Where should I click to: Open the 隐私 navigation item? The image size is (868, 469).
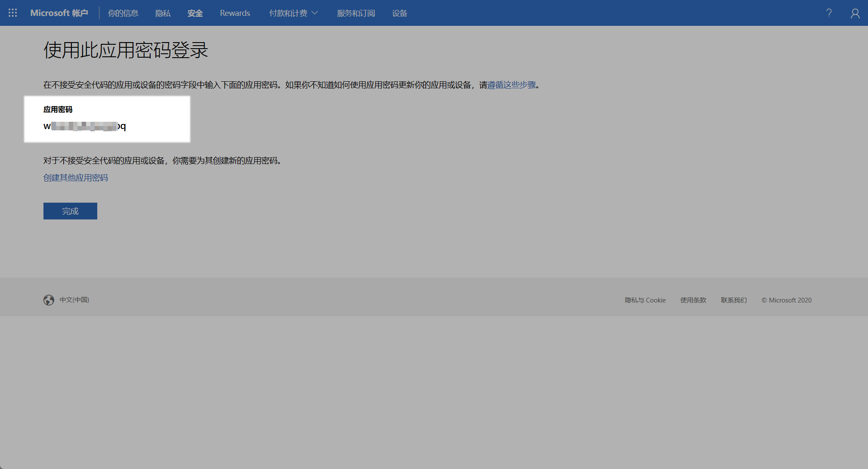coord(163,13)
